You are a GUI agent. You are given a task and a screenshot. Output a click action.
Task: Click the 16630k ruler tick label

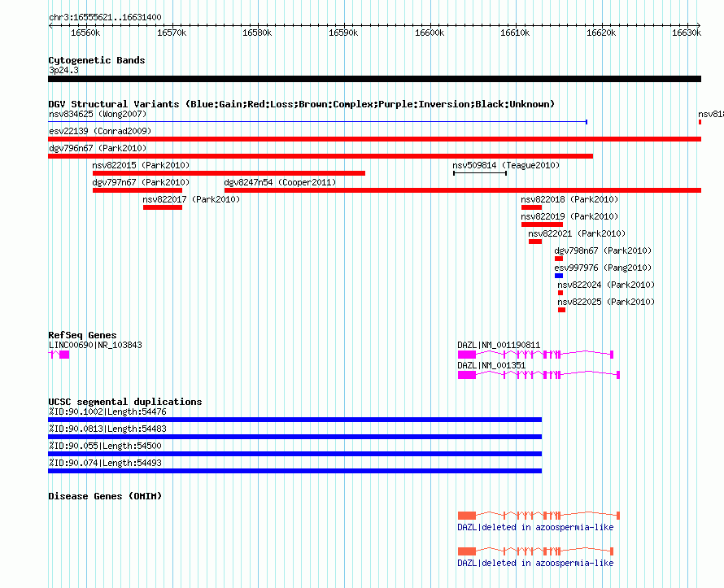click(x=687, y=33)
